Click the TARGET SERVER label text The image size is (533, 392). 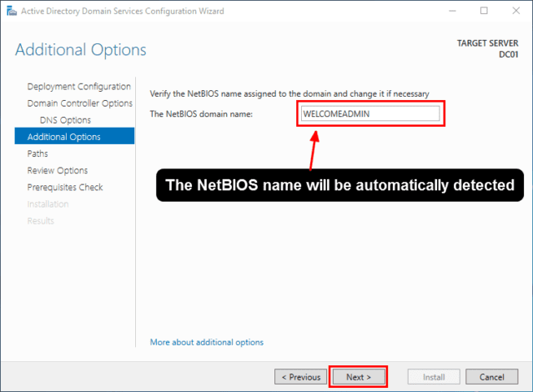point(487,43)
